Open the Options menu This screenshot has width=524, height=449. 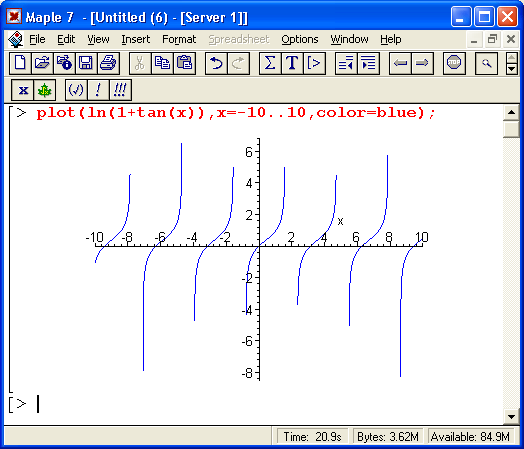299,39
